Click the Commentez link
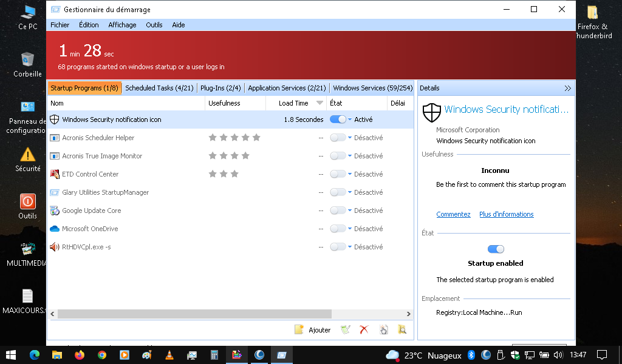Screen dimensions: 622x364 (453, 214)
